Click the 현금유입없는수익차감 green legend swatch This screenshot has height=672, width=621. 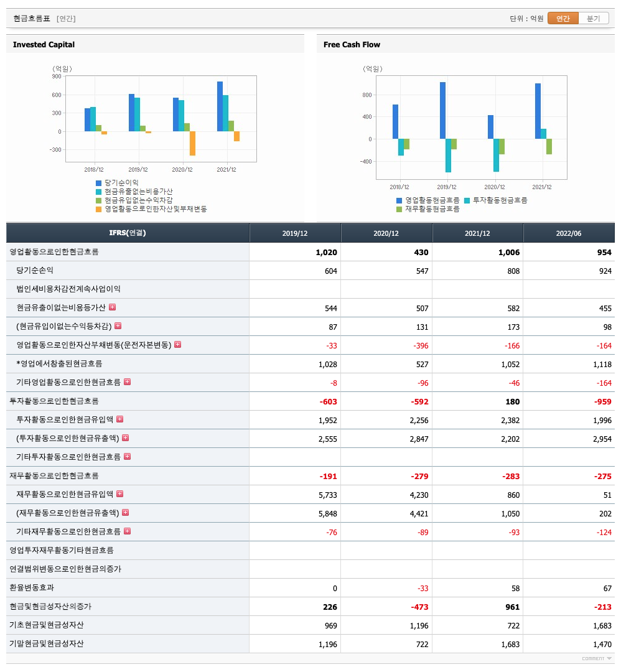[x=98, y=200]
